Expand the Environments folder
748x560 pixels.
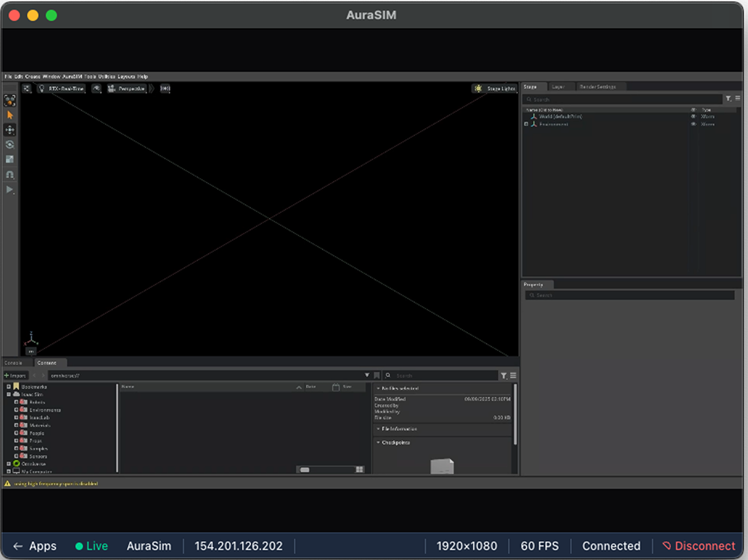pos(16,410)
